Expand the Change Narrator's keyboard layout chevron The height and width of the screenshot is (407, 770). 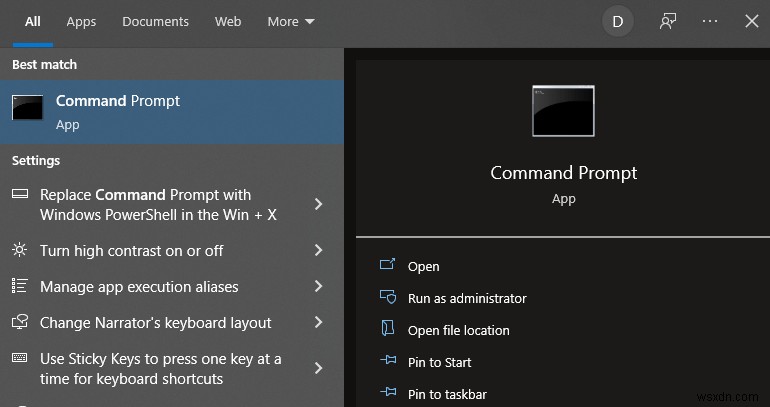318,323
